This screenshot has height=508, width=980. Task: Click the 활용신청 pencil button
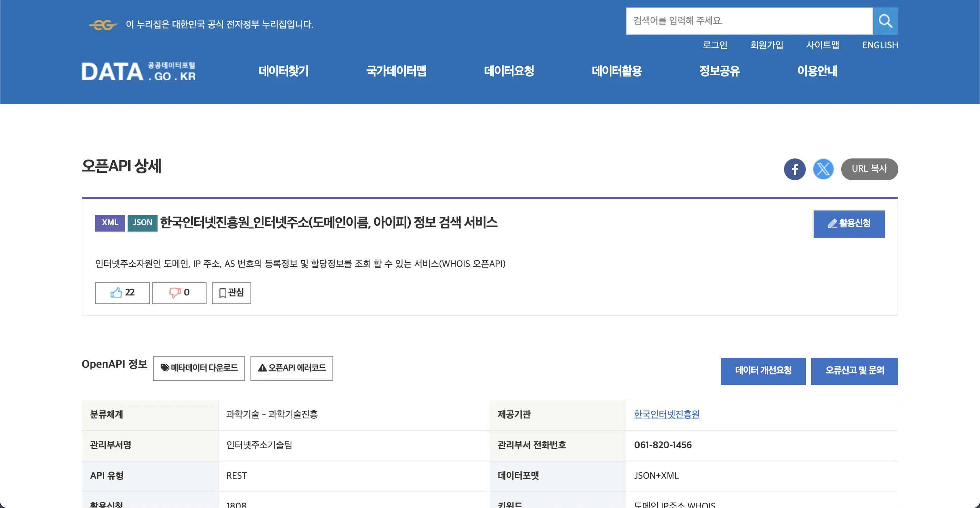[849, 224]
